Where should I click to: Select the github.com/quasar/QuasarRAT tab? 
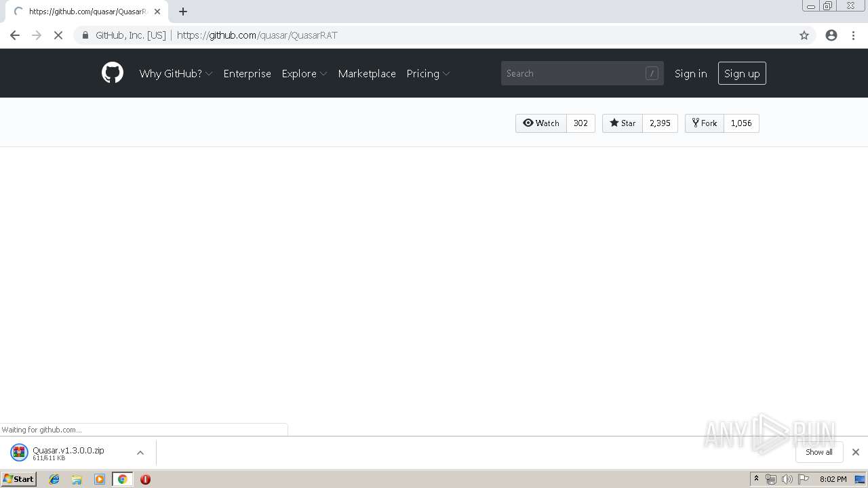coord(87,12)
